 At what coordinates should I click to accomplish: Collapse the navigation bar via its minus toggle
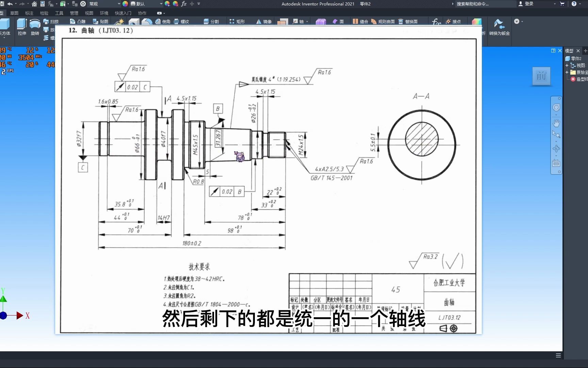coord(559,171)
